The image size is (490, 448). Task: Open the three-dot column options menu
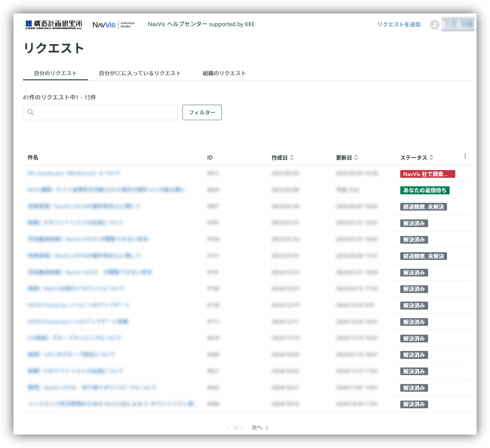pyautogui.click(x=465, y=156)
